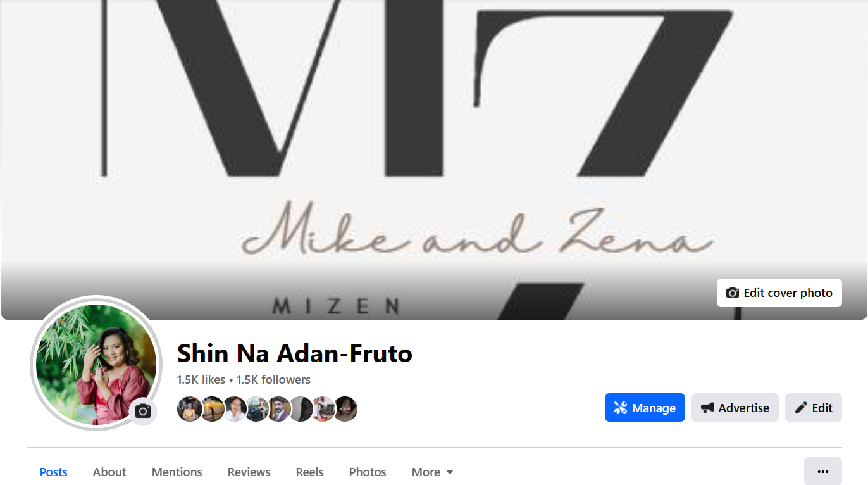Click the camera icon on the profile picture
The image size is (868, 485).
point(143,412)
